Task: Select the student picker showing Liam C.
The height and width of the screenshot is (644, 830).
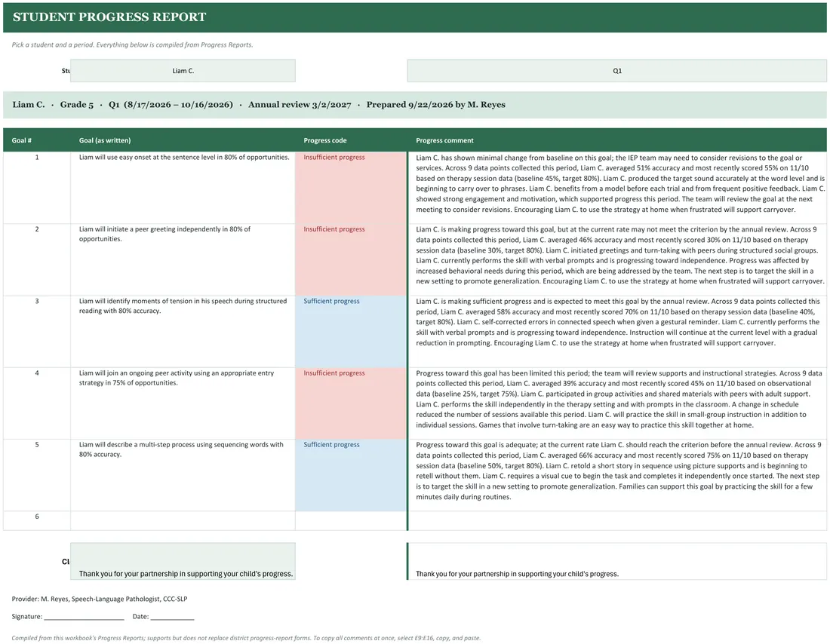Action: pos(183,70)
